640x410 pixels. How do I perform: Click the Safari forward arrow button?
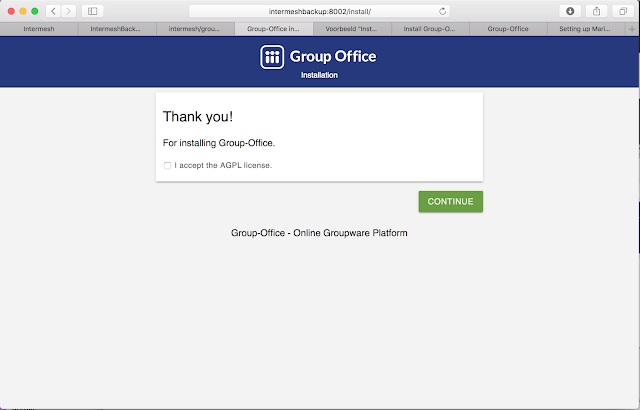click(x=68, y=11)
